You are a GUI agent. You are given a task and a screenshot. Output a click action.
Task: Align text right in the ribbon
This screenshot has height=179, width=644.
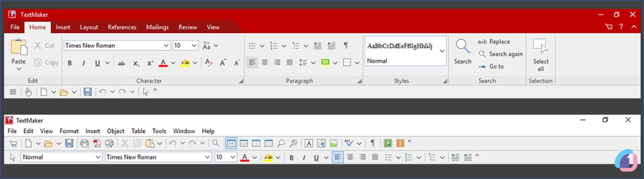point(277,63)
